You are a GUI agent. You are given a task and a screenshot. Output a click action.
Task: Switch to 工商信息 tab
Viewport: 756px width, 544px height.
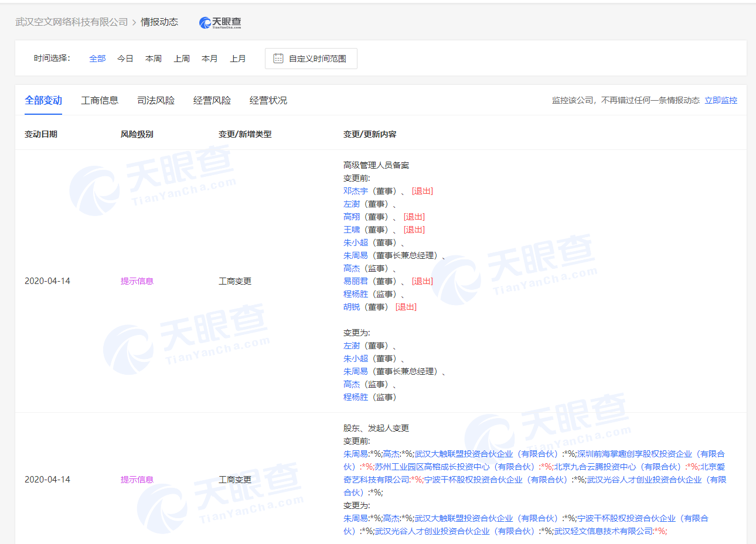tap(100, 100)
